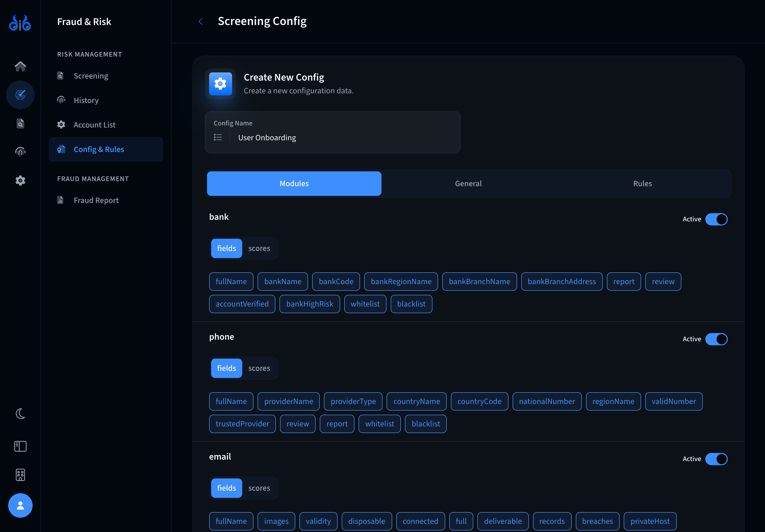The height and width of the screenshot is (532, 765).
Task: Click the fingerprint icon in the left rail
Action: pos(20,152)
